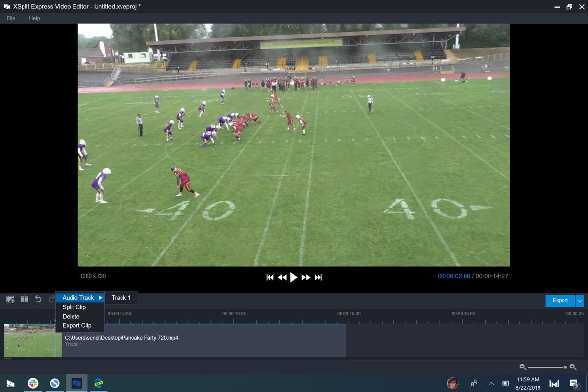
Task: Show hidden icons in the system tray
Action: point(491,383)
